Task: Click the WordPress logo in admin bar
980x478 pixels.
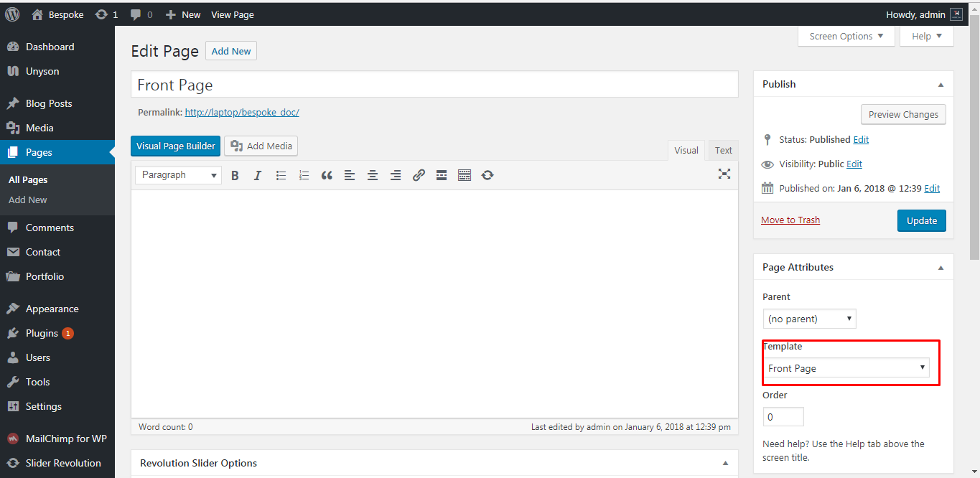Action: [12, 14]
